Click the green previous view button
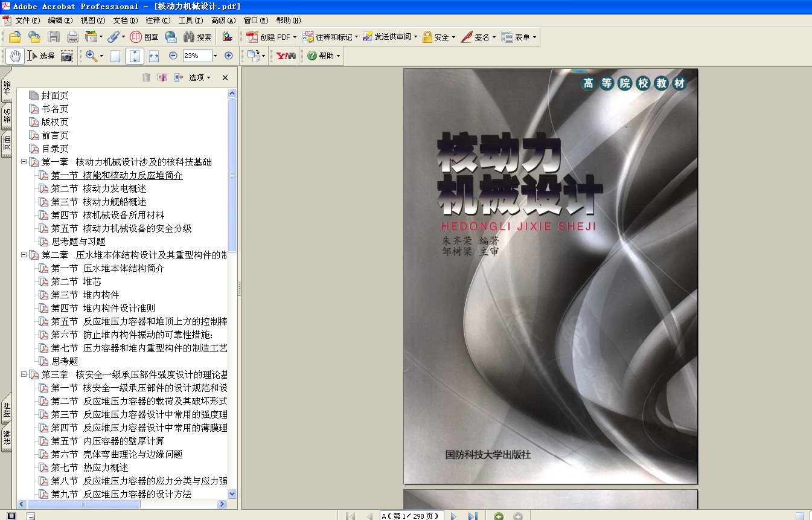This screenshot has height=520, width=812. [499, 516]
